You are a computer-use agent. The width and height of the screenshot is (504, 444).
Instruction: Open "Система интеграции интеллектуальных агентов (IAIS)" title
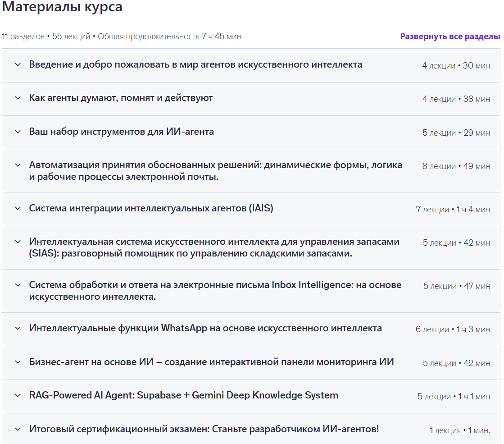[151, 208]
